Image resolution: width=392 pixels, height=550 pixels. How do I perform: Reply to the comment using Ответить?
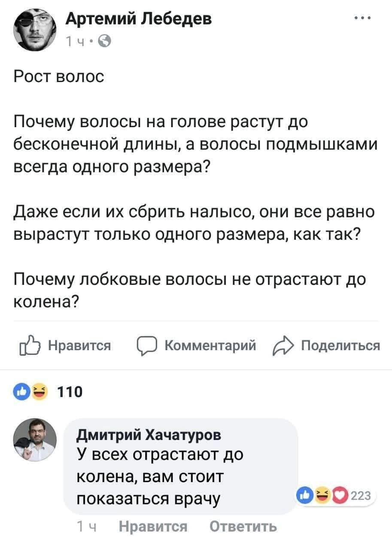click(x=243, y=527)
